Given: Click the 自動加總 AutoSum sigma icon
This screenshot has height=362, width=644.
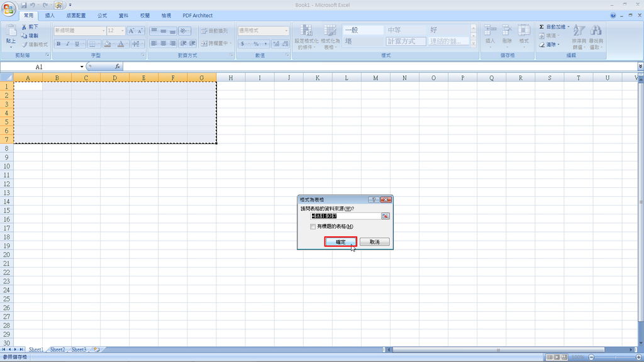Looking at the screenshot, I should pos(541,26).
